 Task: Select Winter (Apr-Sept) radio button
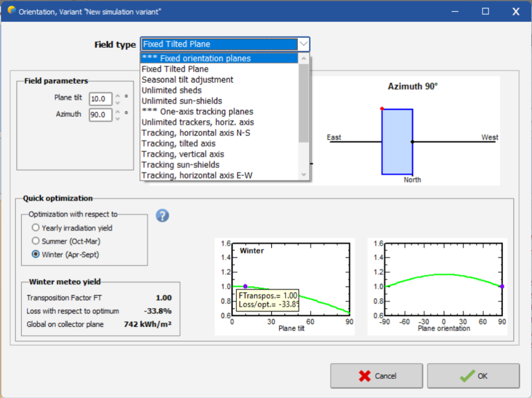[x=36, y=255]
